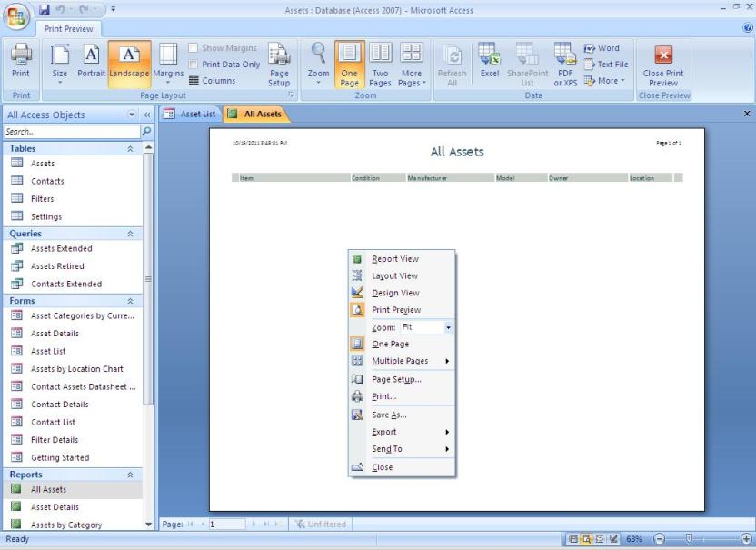
Task: Click the Close Print Preview icon
Action: [x=664, y=63]
